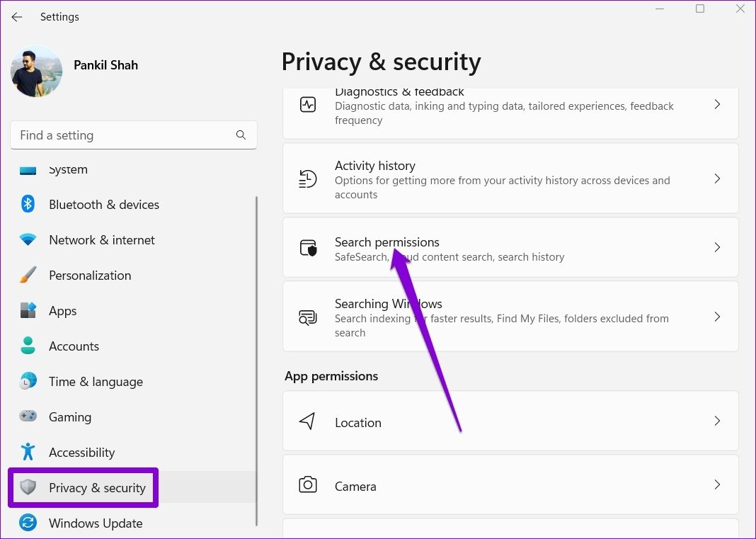
Task: Expand Activity history using its chevron
Action: pos(717,179)
